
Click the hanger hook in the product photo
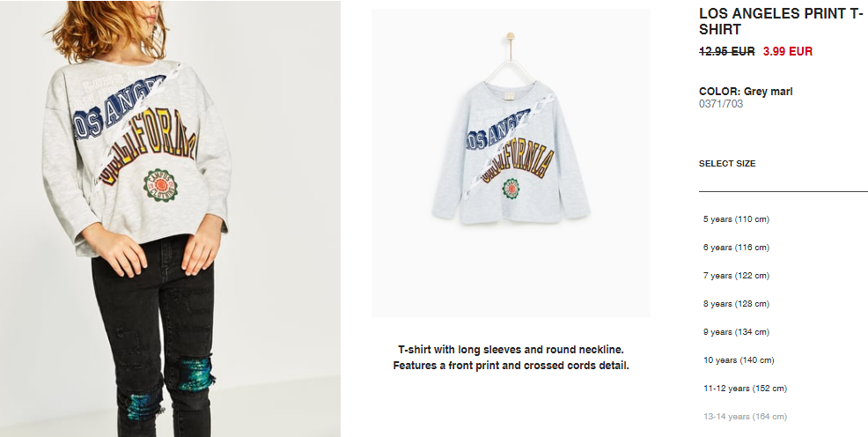510,38
